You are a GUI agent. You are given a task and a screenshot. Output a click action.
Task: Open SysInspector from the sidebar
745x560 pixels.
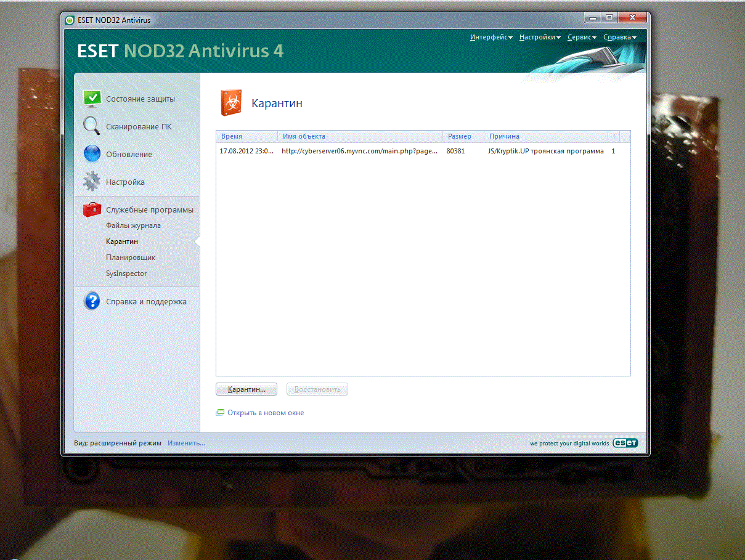(x=126, y=274)
